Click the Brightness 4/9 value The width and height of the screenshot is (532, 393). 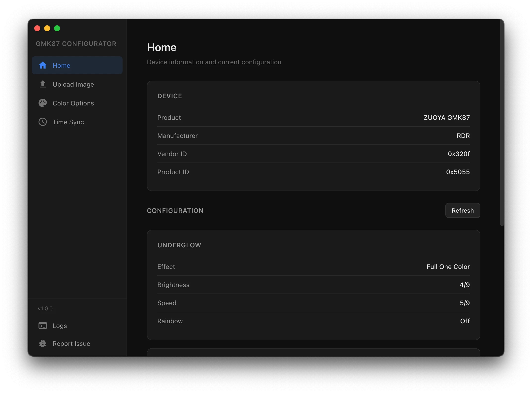(x=465, y=285)
